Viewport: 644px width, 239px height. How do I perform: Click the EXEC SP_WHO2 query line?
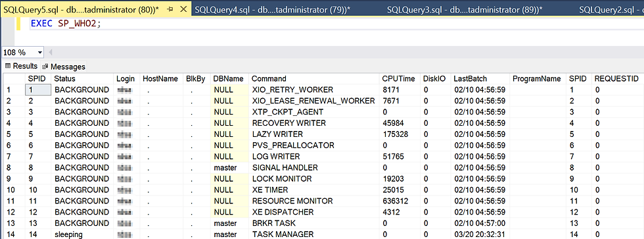coord(66,24)
